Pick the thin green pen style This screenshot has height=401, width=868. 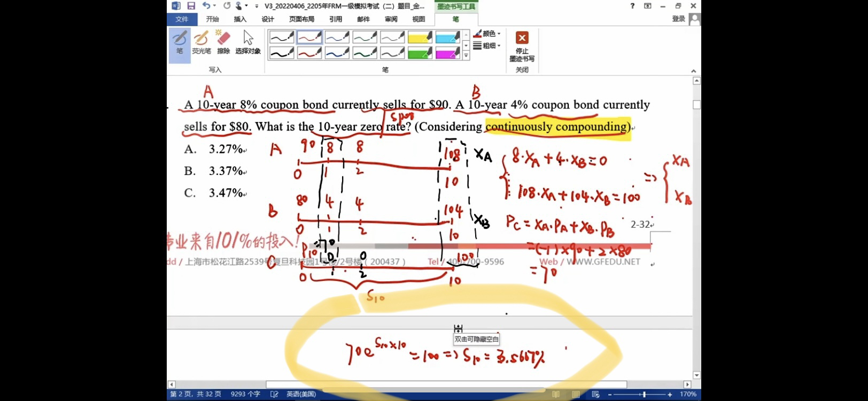coord(365,37)
